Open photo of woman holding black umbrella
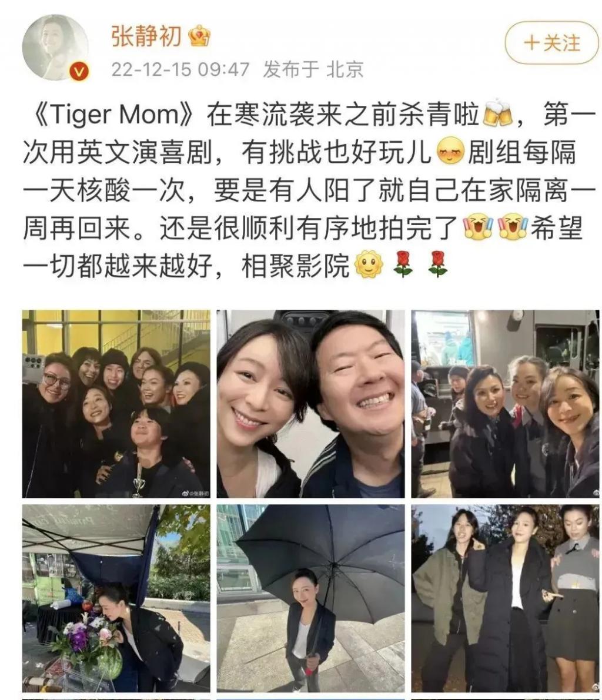Screen dimensions: 602x700 tap(311, 599)
